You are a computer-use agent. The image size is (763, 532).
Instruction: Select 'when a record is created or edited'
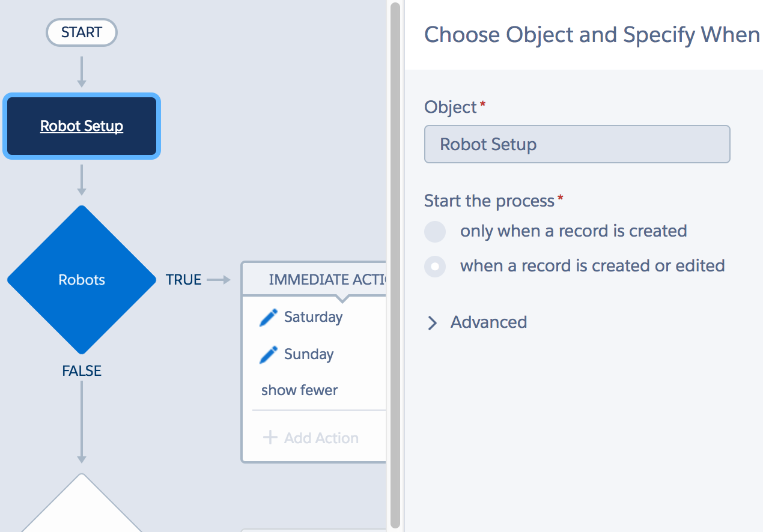435,265
